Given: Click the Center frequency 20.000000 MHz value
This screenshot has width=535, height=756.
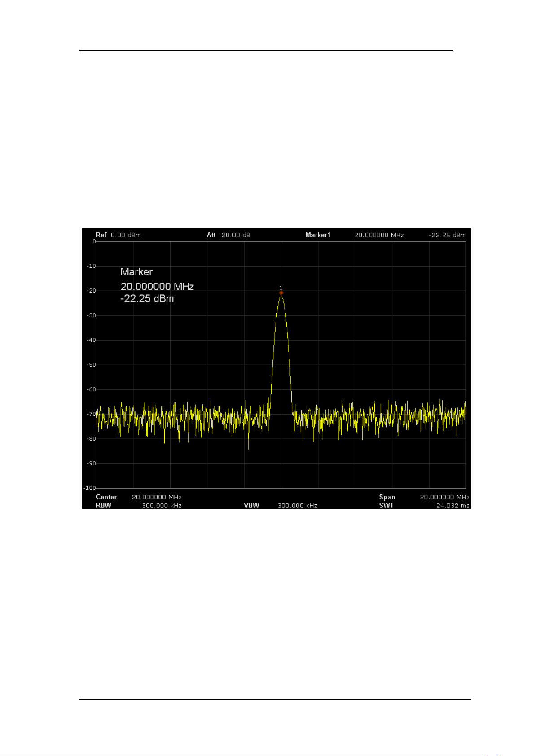Looking at the screenshot, I should click(x=157, y=497).
